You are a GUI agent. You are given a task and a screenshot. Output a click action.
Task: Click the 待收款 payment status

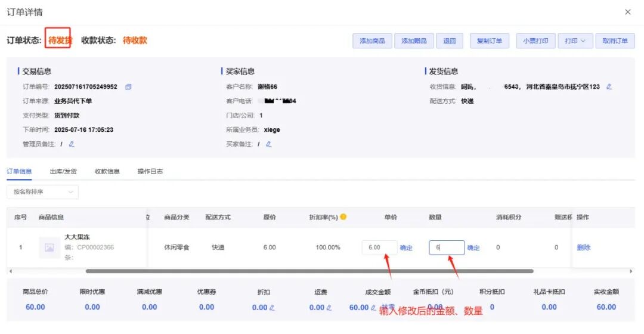(x=135, y=41)
